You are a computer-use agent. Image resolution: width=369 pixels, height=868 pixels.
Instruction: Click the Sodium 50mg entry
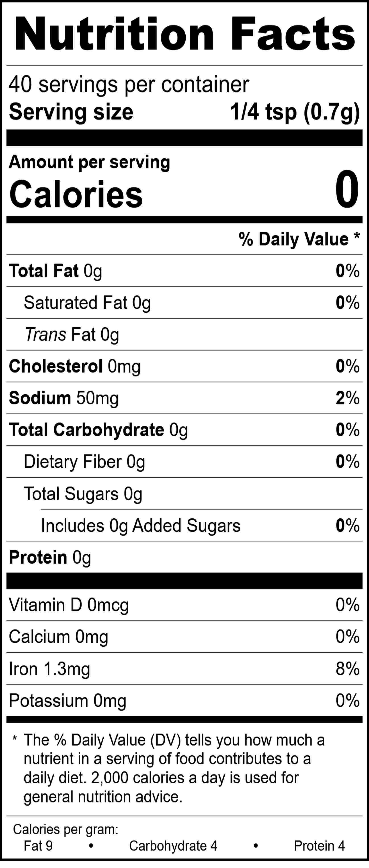[x=64, y=398]
